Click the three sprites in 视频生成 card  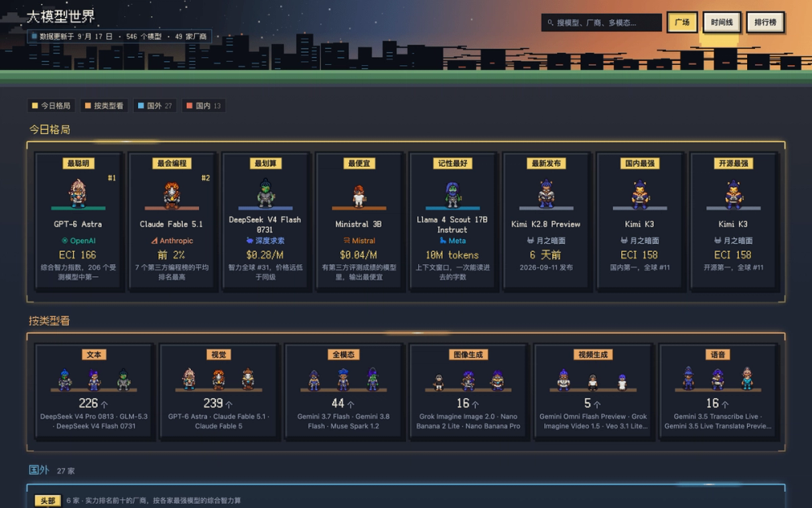[x=593, y=380]
